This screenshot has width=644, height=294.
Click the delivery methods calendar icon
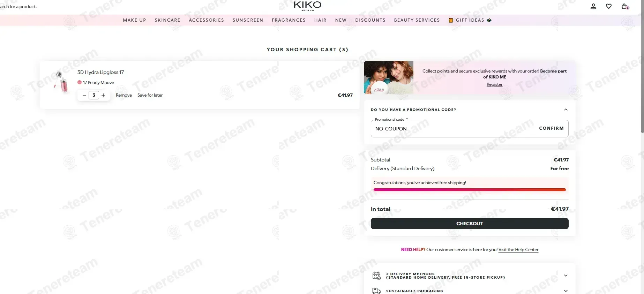click(376, 276)
